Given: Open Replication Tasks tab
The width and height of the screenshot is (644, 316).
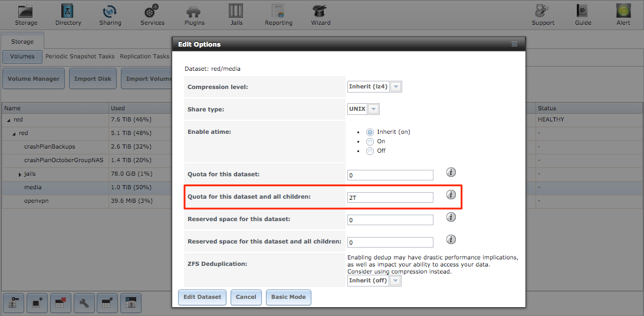Looking at the screenshot, I should (144, 56).
